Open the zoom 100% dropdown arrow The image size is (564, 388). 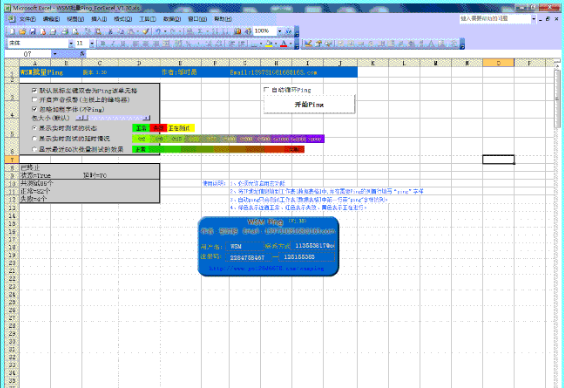point(279,32)
